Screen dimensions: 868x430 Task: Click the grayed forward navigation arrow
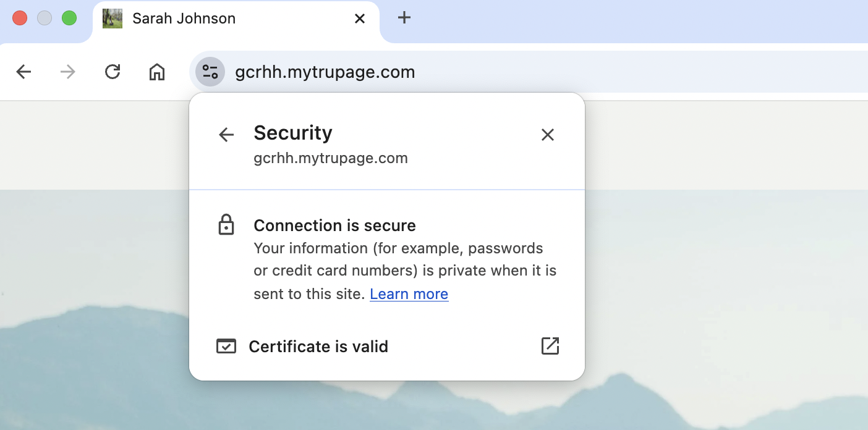pos(67,72)
